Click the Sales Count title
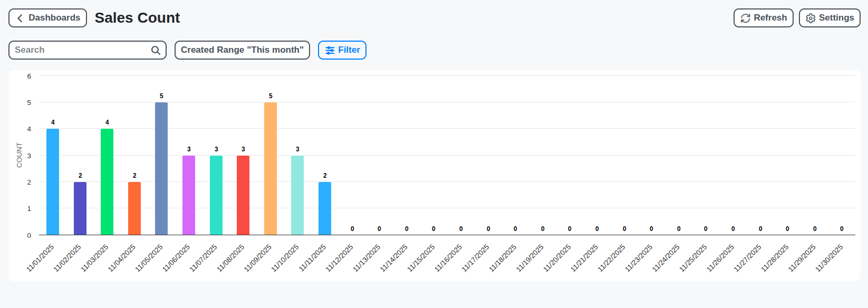This screenshot has width=868, height=308. (137, 18)
